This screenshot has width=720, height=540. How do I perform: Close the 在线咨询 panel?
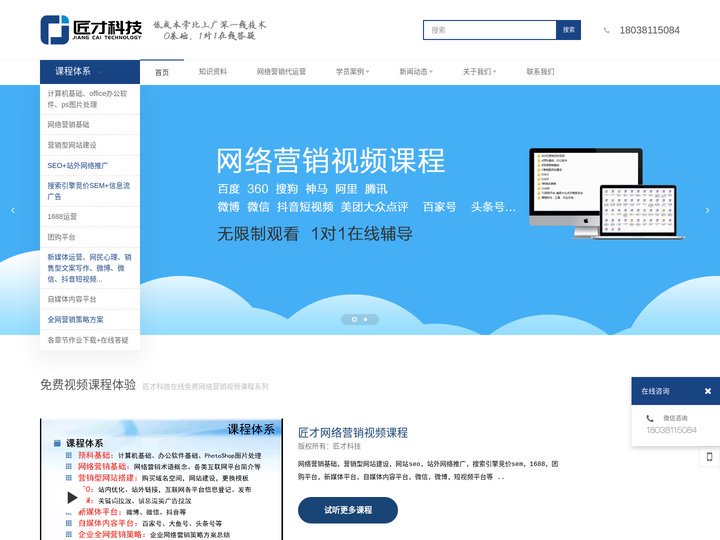[708, 391]
